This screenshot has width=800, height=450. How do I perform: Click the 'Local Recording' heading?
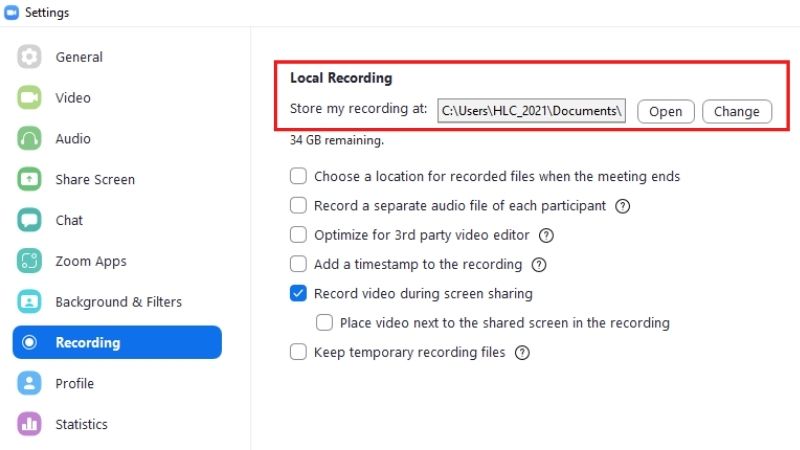tap(341, 78)
